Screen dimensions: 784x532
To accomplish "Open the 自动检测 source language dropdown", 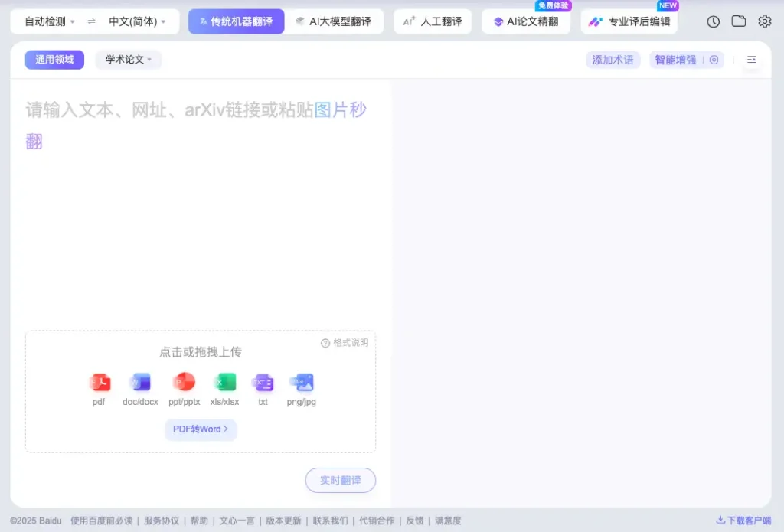I will [x=49, y=21].
